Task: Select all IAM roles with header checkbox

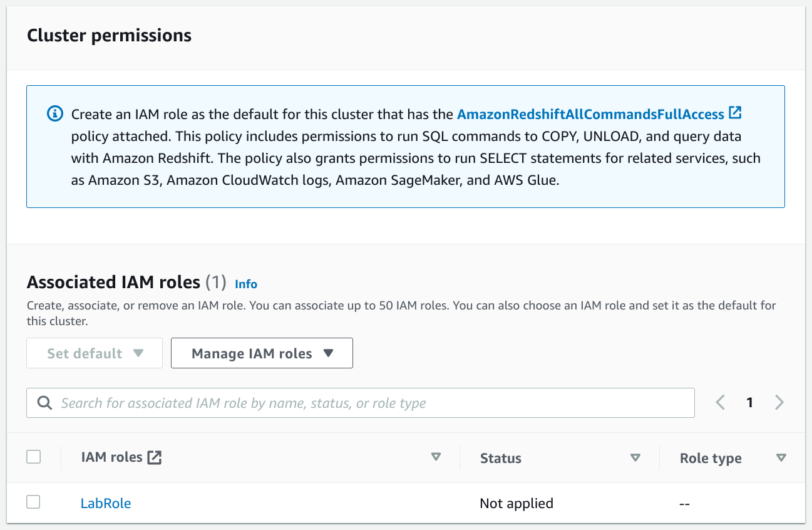Action: coord(34,457)
